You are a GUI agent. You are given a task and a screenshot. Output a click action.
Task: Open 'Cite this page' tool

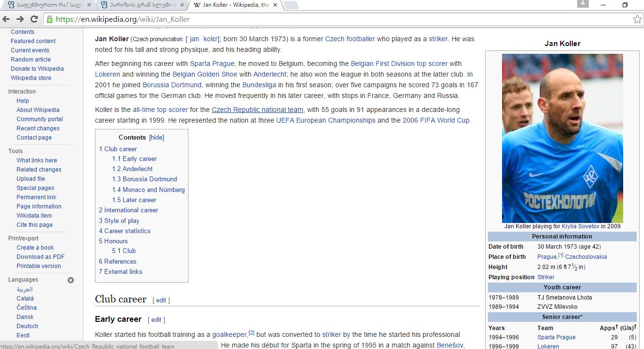[34, 225]
